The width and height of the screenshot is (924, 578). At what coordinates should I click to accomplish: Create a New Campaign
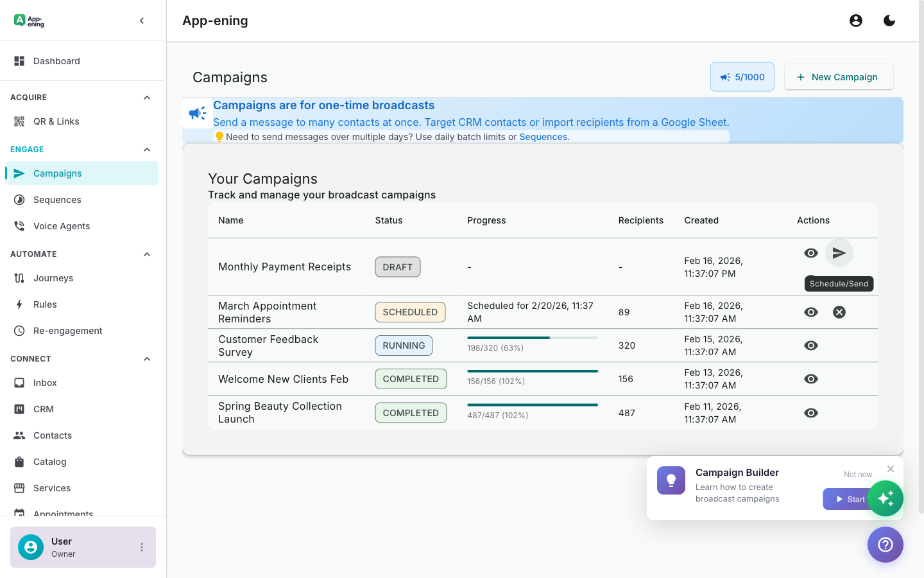click(x=839, y=76)
